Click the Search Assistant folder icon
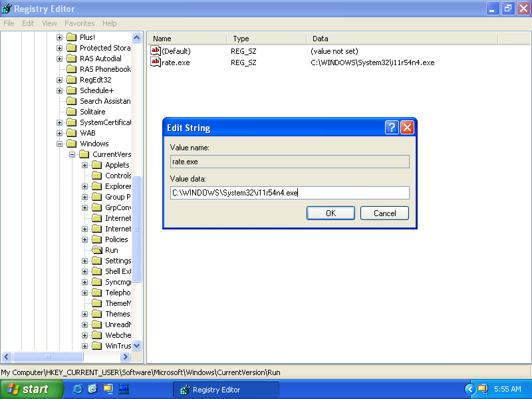 [72, 101]
